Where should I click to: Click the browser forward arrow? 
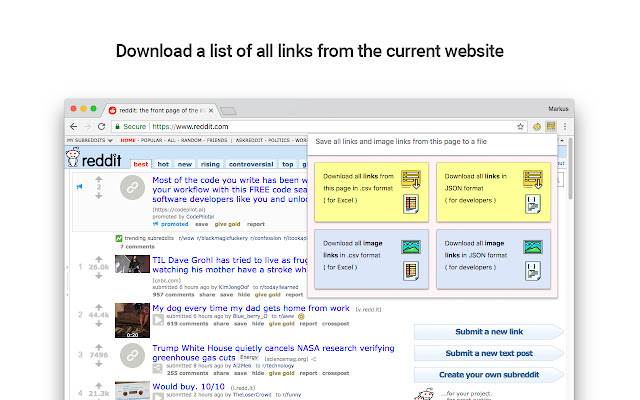[x=87, y=127]
